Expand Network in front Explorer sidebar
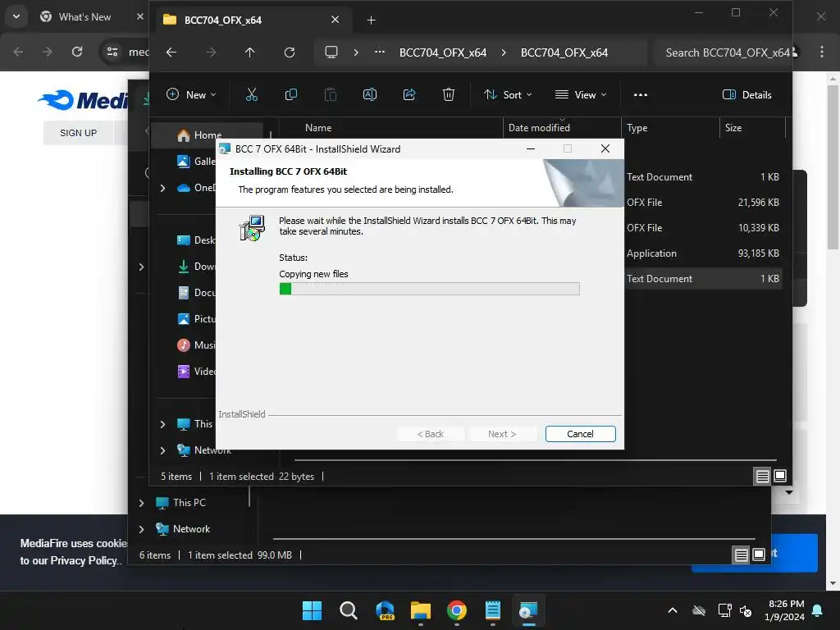The image size is (840, 630). tap(162, 450)
